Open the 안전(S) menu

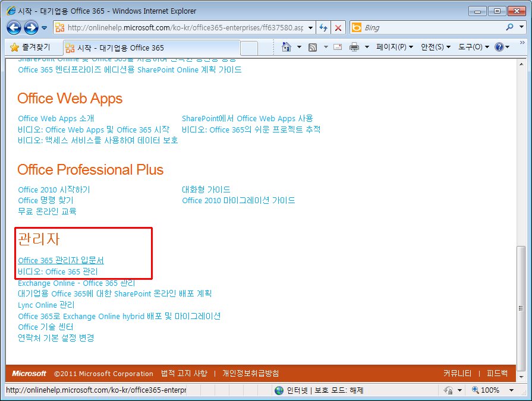point(435,47)
